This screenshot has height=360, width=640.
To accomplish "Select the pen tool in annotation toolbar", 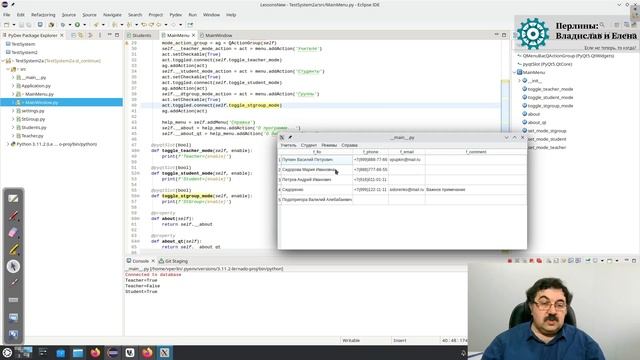I will coord(13,216).
